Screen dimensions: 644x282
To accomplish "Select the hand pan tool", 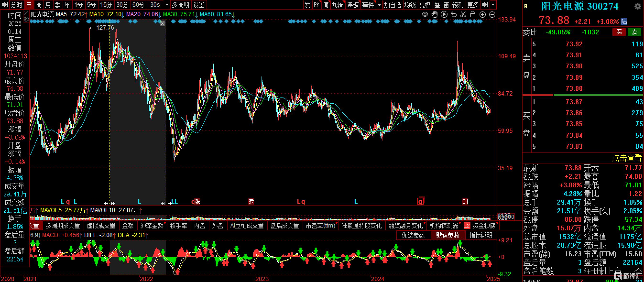I will (x=435, y=15).
